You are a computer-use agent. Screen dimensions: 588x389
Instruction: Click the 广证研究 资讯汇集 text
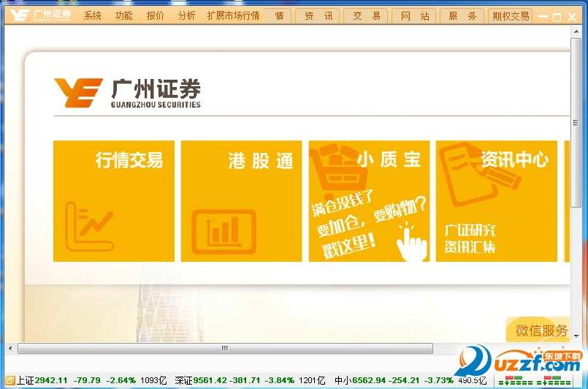tap(470, 238)
